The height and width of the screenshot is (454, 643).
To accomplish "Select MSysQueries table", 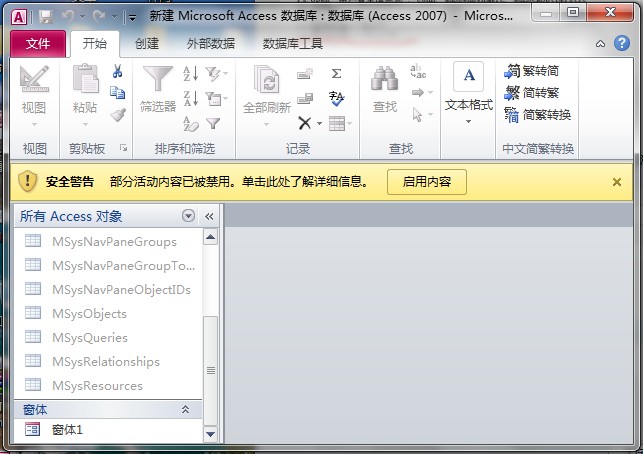I will pyautogui.click(x=108, y=338).
